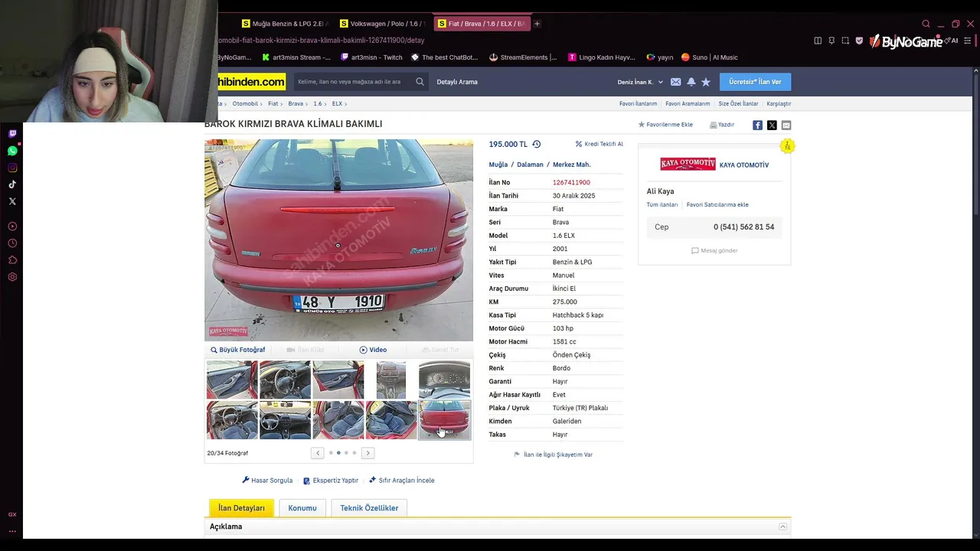The image size is (980, 551).
Task: Open a new browser tab with plus
Action: point(537,24)
